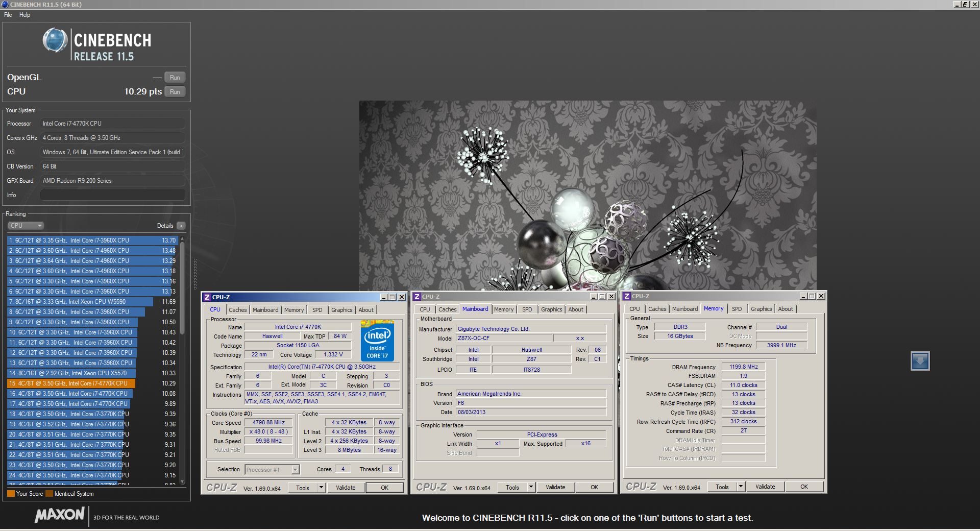Select Graphics tab in the Memory CPU-Z window

[762, 309]
